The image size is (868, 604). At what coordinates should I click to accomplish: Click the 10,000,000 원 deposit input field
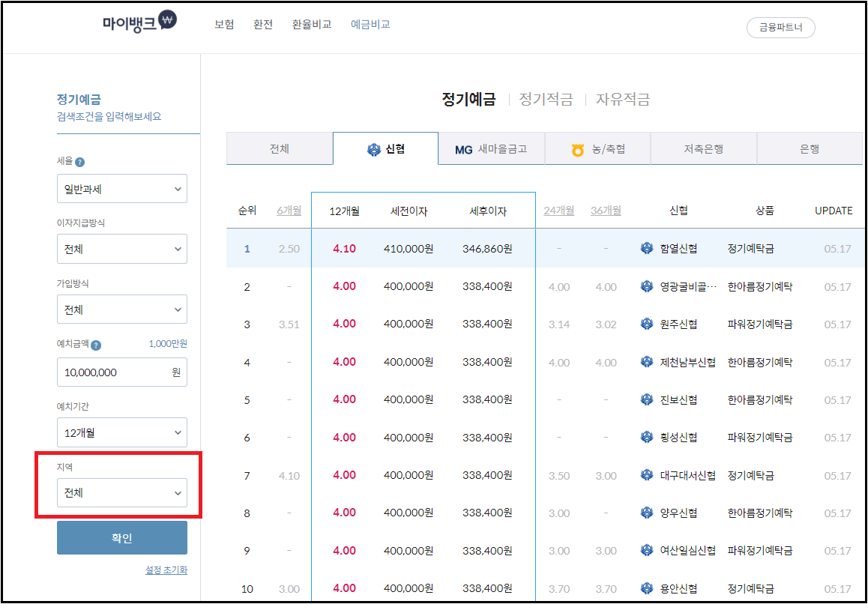[x=121, y=372]
